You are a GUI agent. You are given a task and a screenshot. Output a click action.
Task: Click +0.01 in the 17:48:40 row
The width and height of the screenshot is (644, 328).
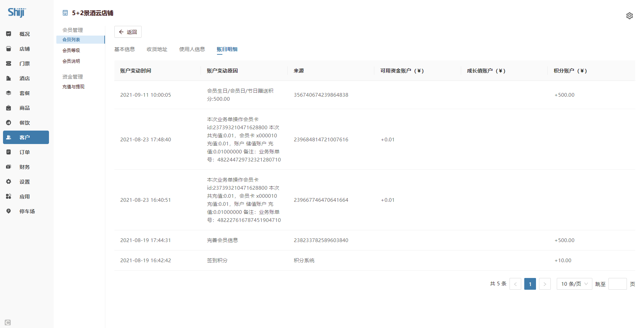(x=388, y=140)
